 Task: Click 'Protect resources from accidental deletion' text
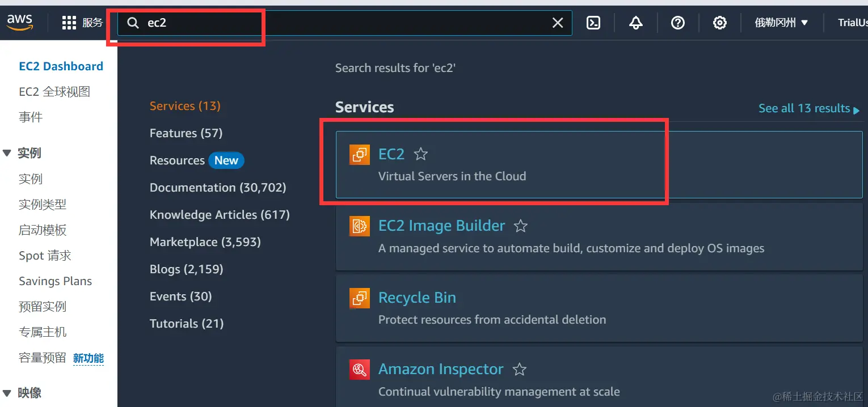[x=492, y=320]
